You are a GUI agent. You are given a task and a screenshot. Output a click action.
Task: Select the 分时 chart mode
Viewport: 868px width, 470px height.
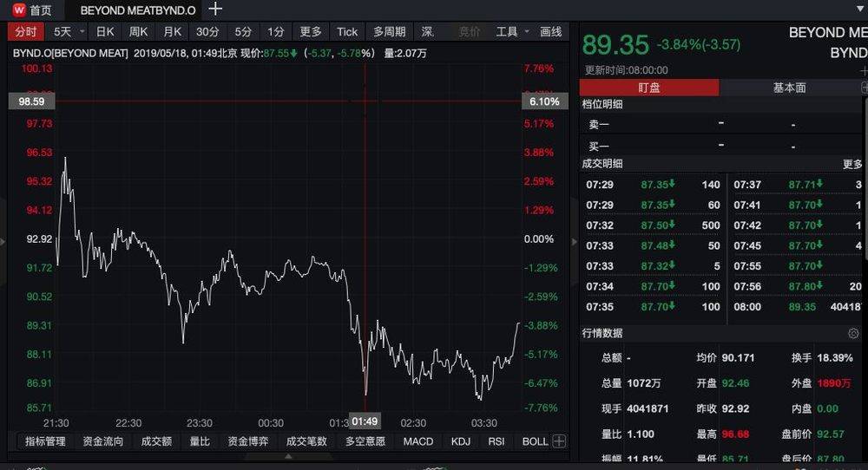click(x=26, y=31)
